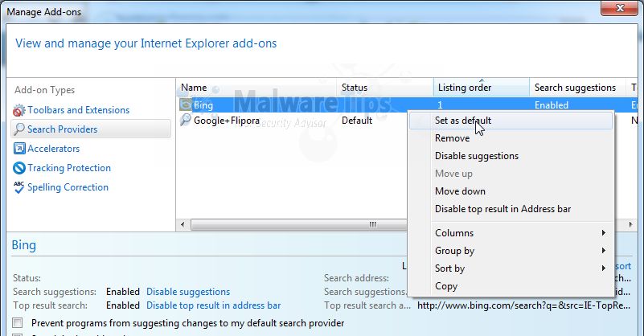Viewport: 644px width, 336px height.
Task: Click the Enabled value in Bing row
Action: pyautogui.click(x=552, y=105)
